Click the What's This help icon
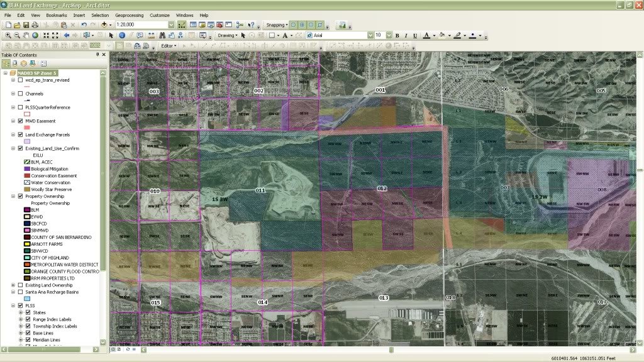The width and height of the screenshot is (644, 362). 251,25
